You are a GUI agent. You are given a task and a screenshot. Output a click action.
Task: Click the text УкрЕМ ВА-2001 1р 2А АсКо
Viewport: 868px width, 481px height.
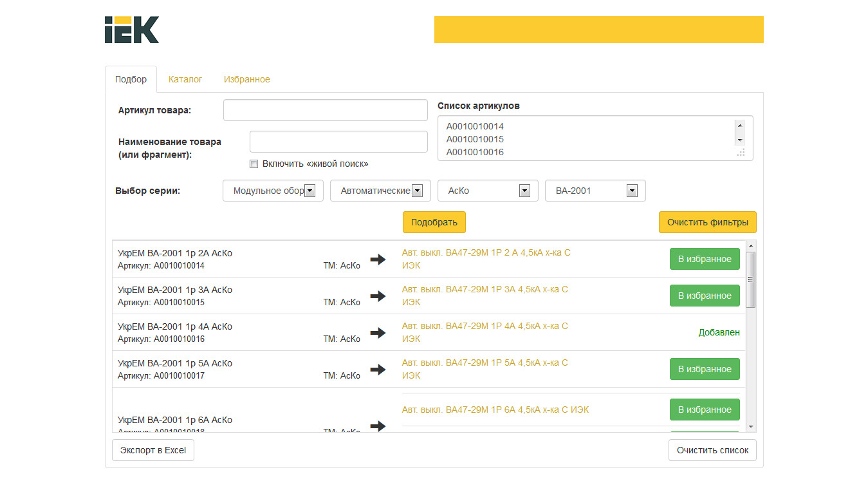(x=175, y=253)
